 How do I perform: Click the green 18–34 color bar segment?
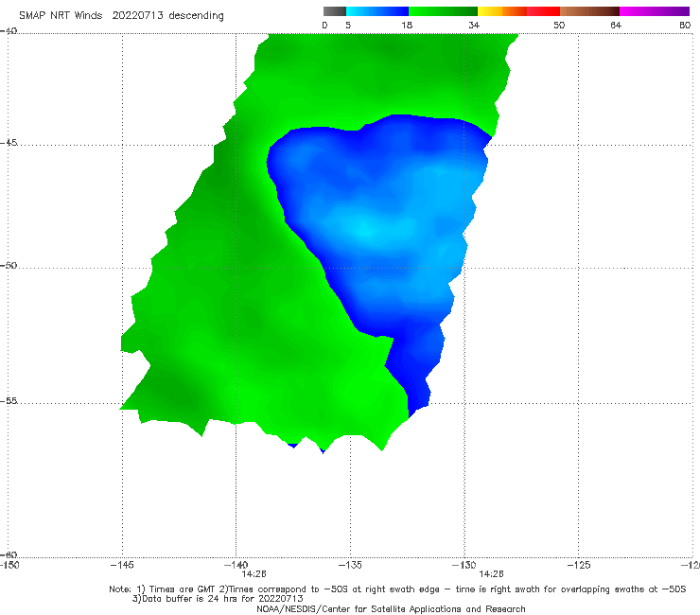click(443, 11)
